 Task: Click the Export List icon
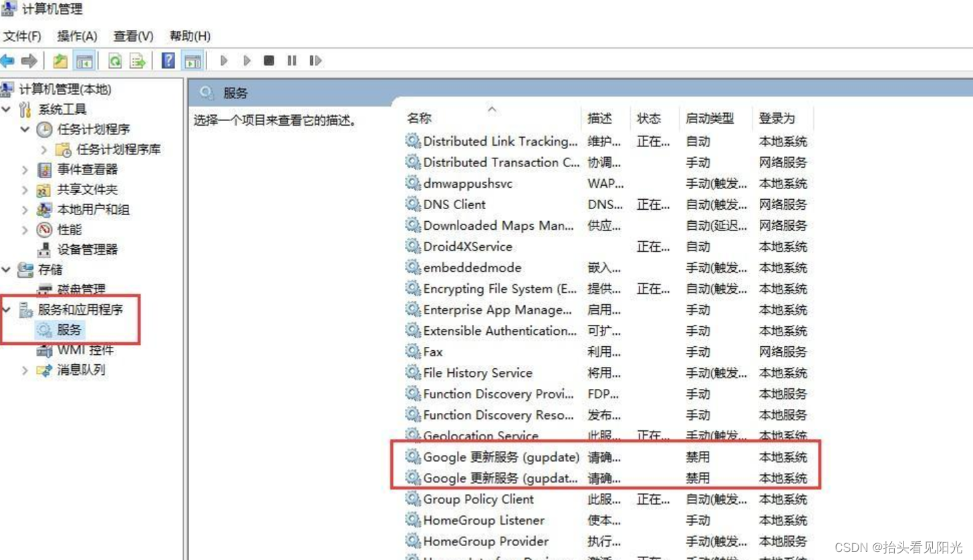click(136, 61)
